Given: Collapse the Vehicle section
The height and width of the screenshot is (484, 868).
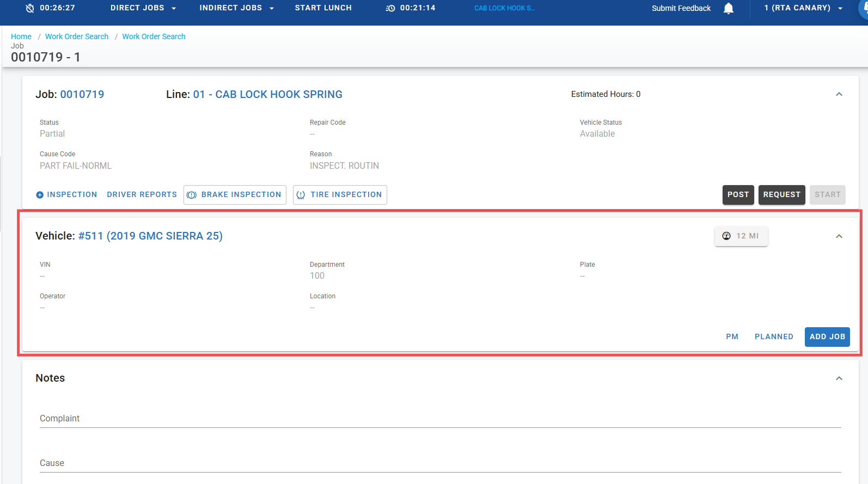Looking at the screenshot, I should point(839,236).
